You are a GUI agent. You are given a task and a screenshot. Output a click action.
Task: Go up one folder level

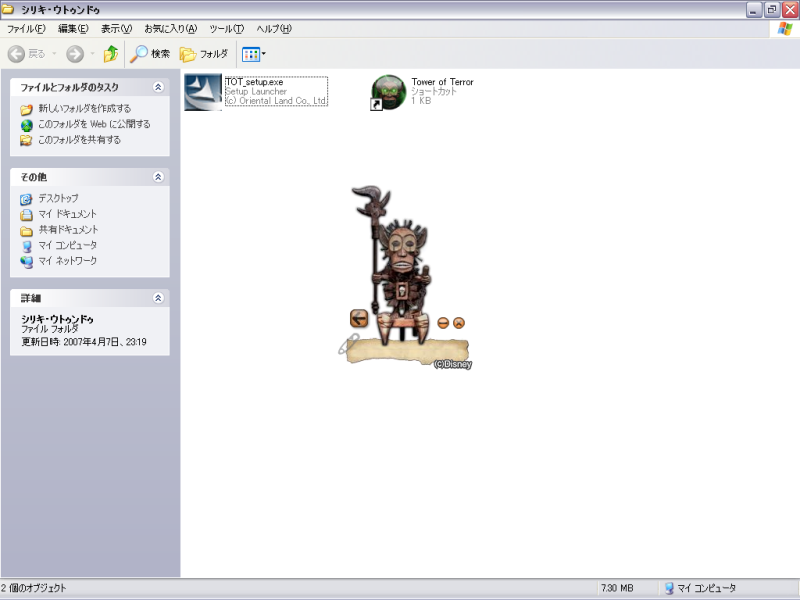coord(111,54)
